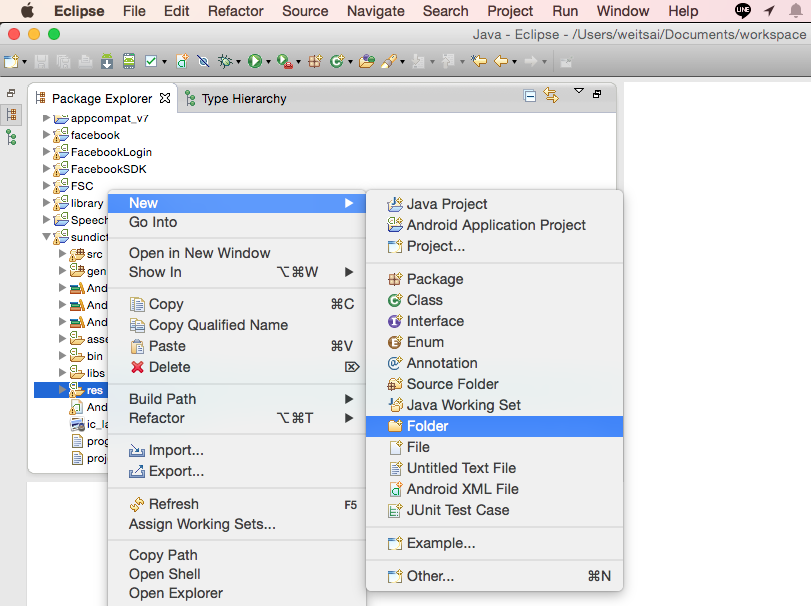Click the Open Type toolbar icon
Image resolution: width=811 pixels, height=606 pixels.
[367, 62]
